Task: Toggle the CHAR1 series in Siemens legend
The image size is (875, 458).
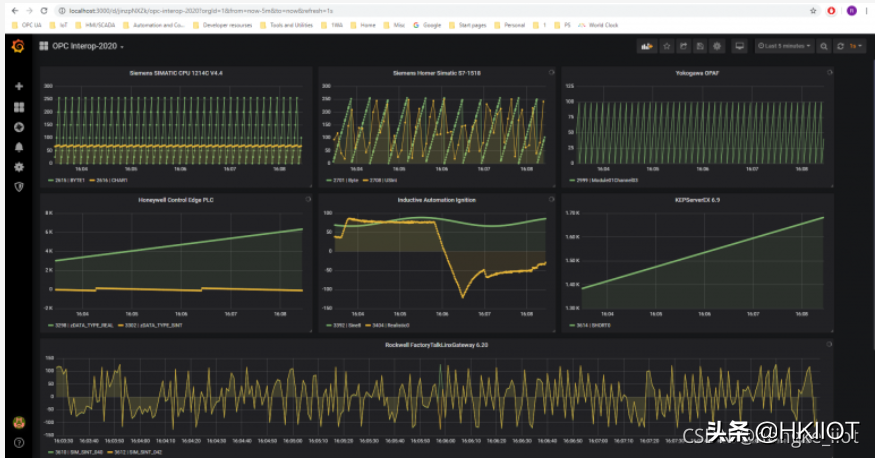Action: click(x=109, y=180)
